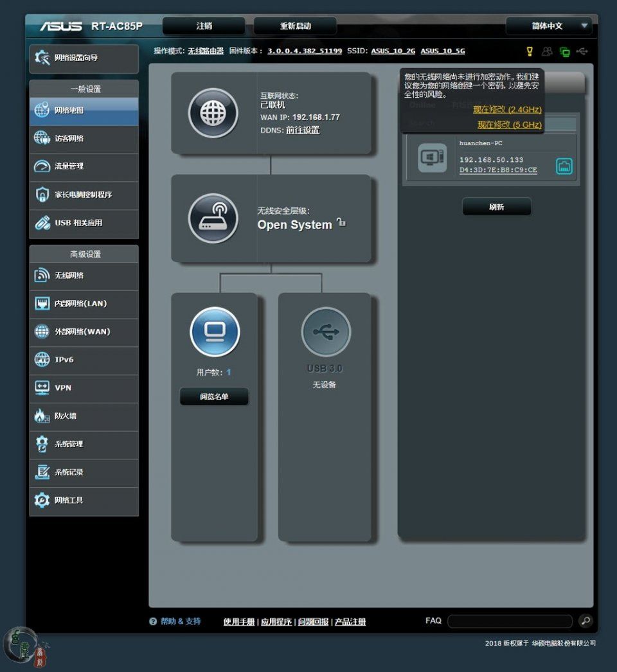Click the internet status globe icon
Image resolution: width=617 pixels, height=672 pixels.
click(x=213, y=113)
